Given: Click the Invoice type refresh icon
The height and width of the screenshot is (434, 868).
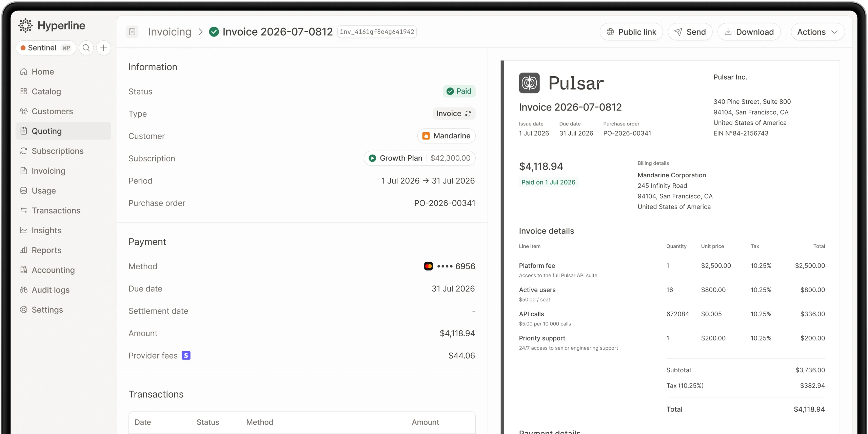Looking at the screenshot, I should pos(468,114).
